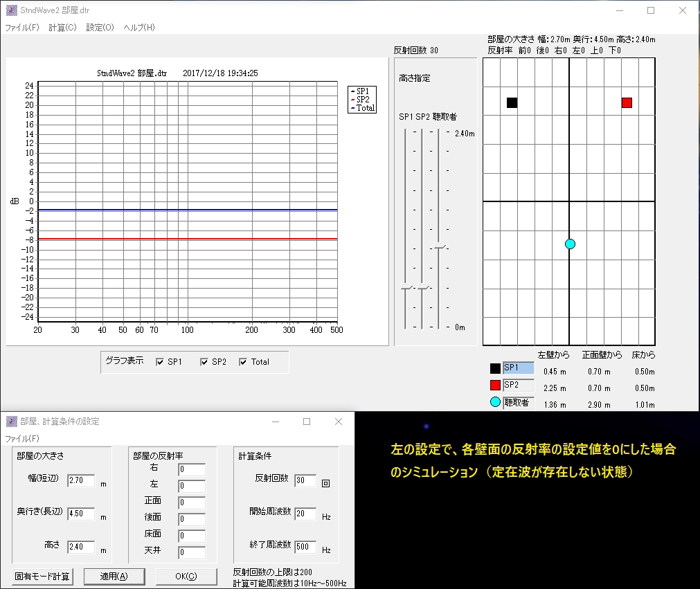The width and height of the screenshot is (700, 589).
Task: Click the StndWave2 app icon in title bar
Action: pyautogui.click(x=12, y=10)
